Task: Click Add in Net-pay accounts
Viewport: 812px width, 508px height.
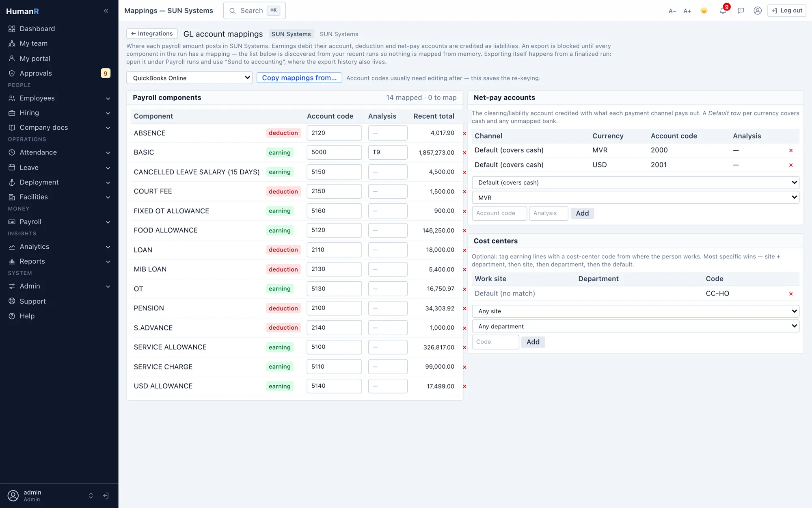Action: [582, 213]
